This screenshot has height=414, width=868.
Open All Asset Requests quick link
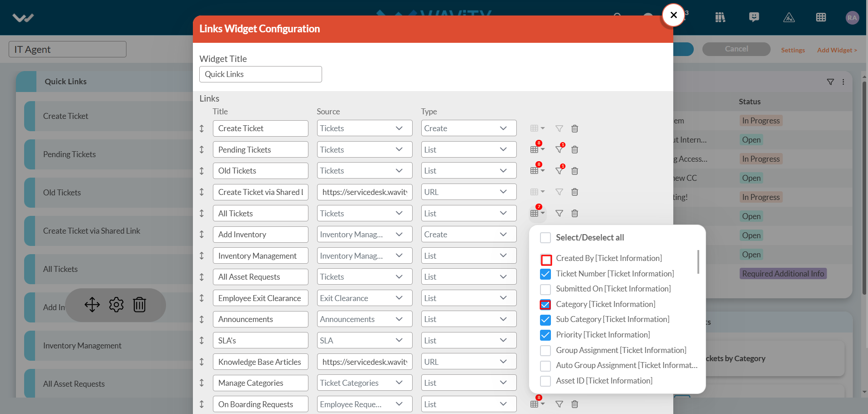pos(74,384)
